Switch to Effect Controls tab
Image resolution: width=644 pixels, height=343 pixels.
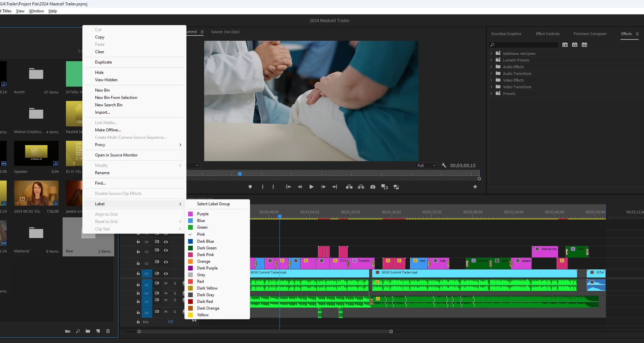[548, 34]
